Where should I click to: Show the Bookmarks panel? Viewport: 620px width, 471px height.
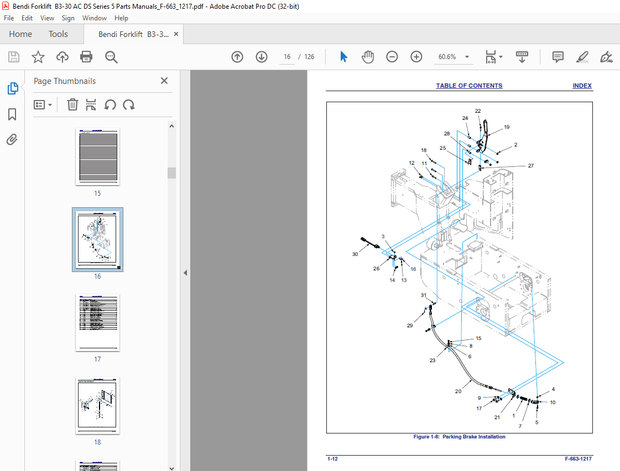pyautogui.click(x=12, y=114)
